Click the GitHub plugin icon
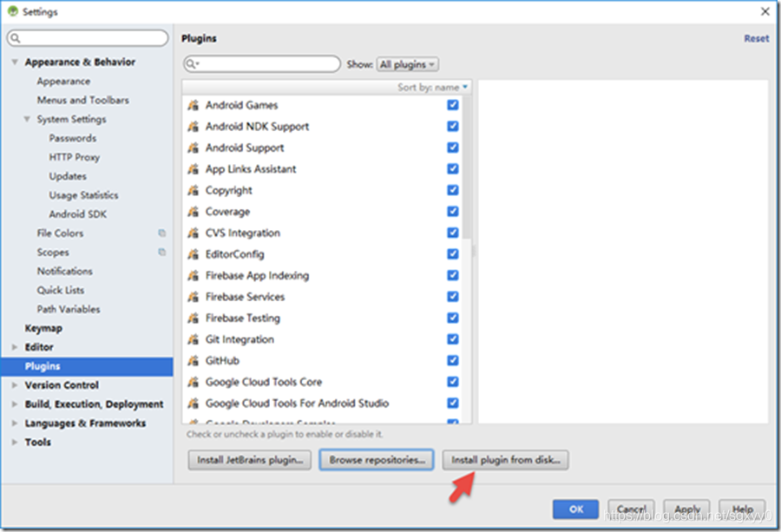781x532 pixels. [x=194, y=361]
